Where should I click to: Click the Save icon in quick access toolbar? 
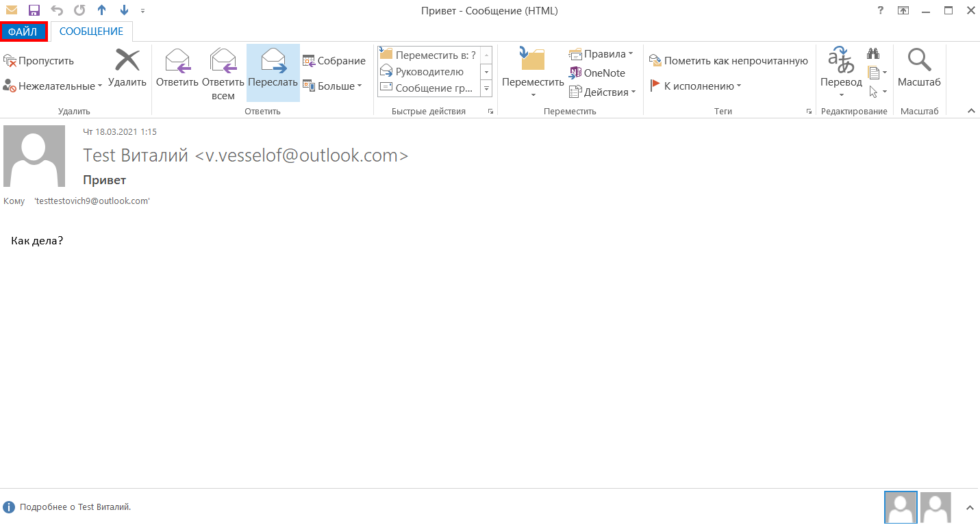point(34,10)
